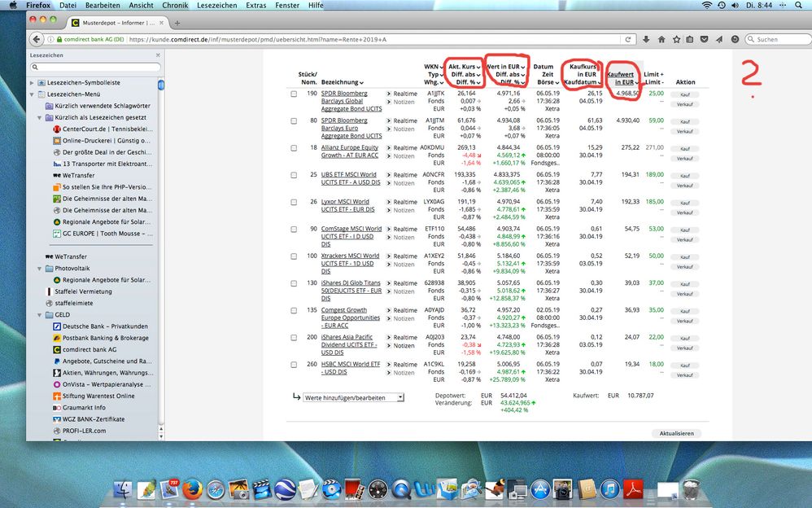Open the Firefox downloads arrow icon
The width and height of the screenshot is (812, 508).
(645, 39)
